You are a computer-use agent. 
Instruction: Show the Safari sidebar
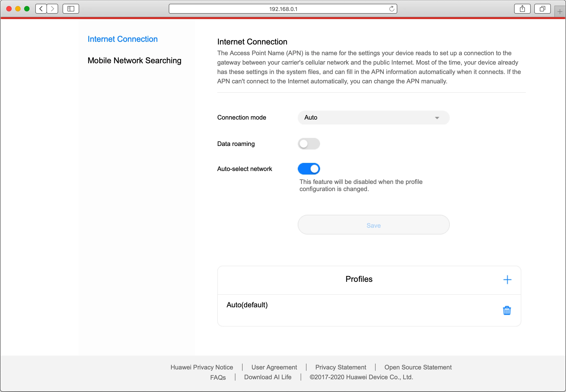click(71, 9)
